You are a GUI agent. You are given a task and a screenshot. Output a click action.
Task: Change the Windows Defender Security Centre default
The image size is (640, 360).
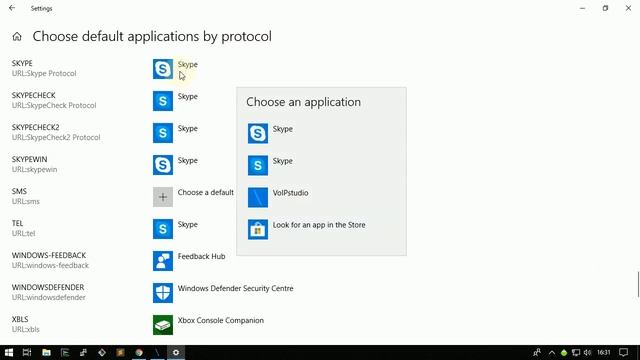point(236,289)
